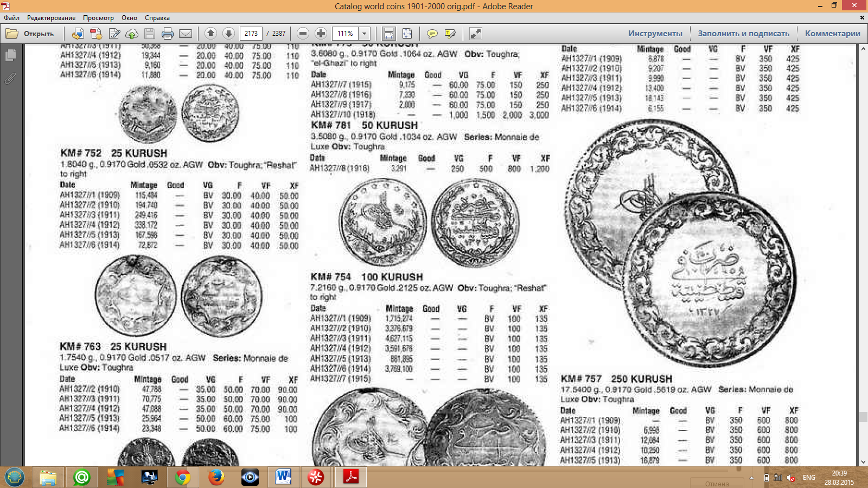The width and height of the screenshot is (868, 488).
Task: Open Microsoft Word from taskbar
Action: click(x=283, y=477)
